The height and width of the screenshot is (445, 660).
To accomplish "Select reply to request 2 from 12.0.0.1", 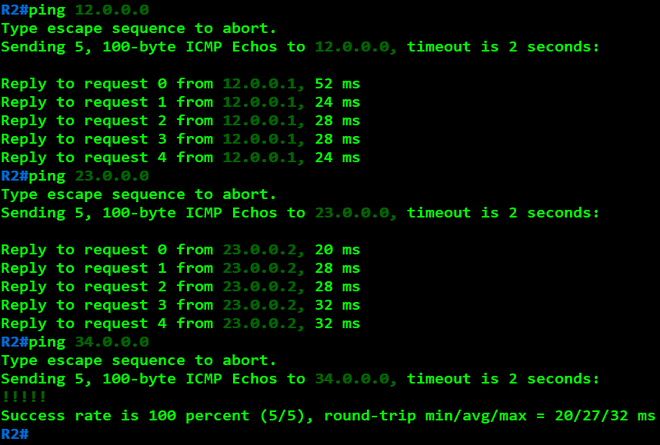I will pos(180,121).
